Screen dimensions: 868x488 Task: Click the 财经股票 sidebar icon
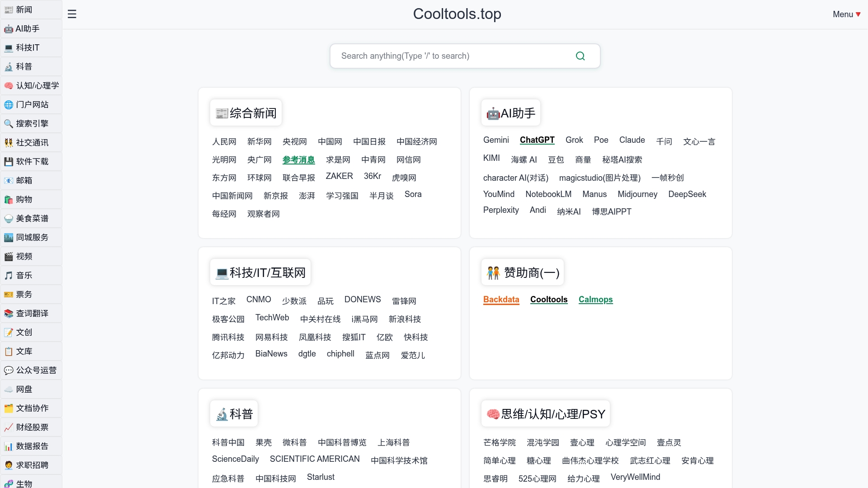pyautogui.click(x=8, y=427)
